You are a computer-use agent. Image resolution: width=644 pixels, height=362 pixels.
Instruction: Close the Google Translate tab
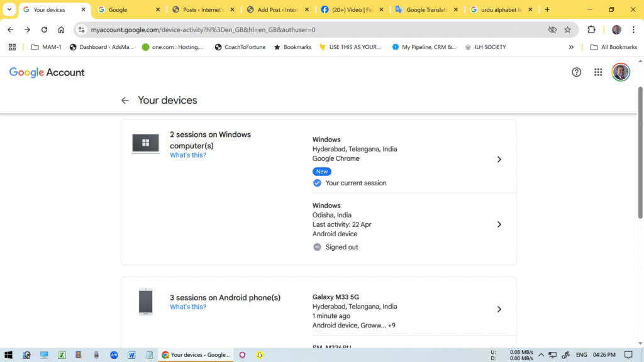[x=456, y=9]
